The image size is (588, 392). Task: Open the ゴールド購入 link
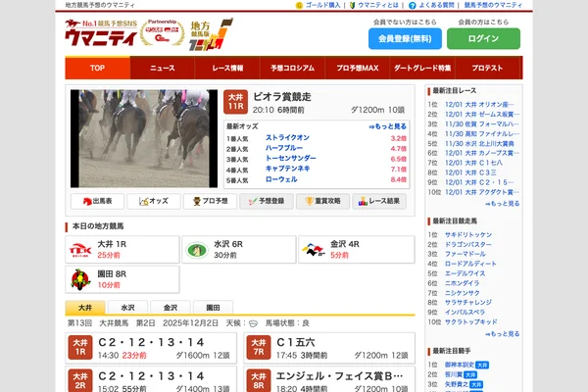tap(322, 5)
